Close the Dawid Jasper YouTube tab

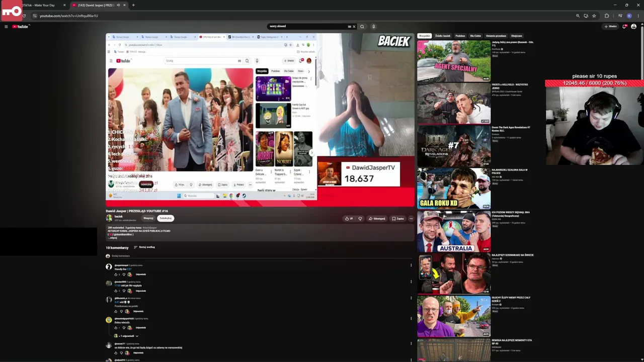point(124,5)
